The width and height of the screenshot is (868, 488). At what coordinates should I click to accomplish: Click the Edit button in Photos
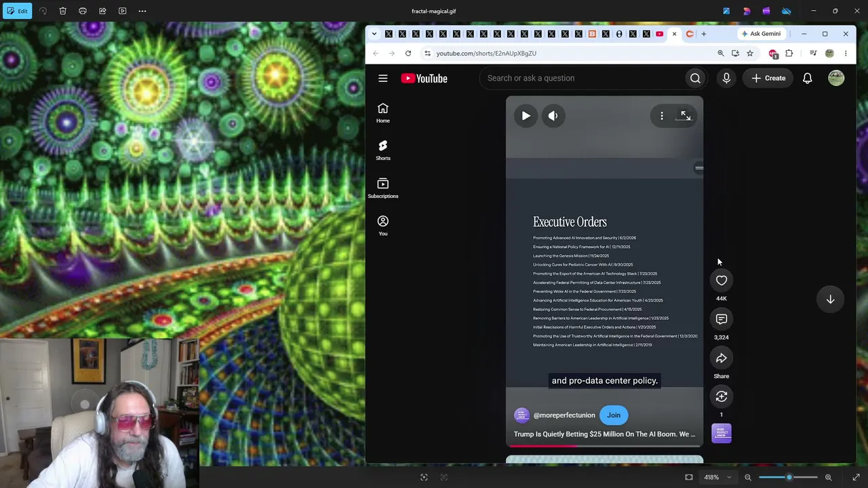pos(17,11)
